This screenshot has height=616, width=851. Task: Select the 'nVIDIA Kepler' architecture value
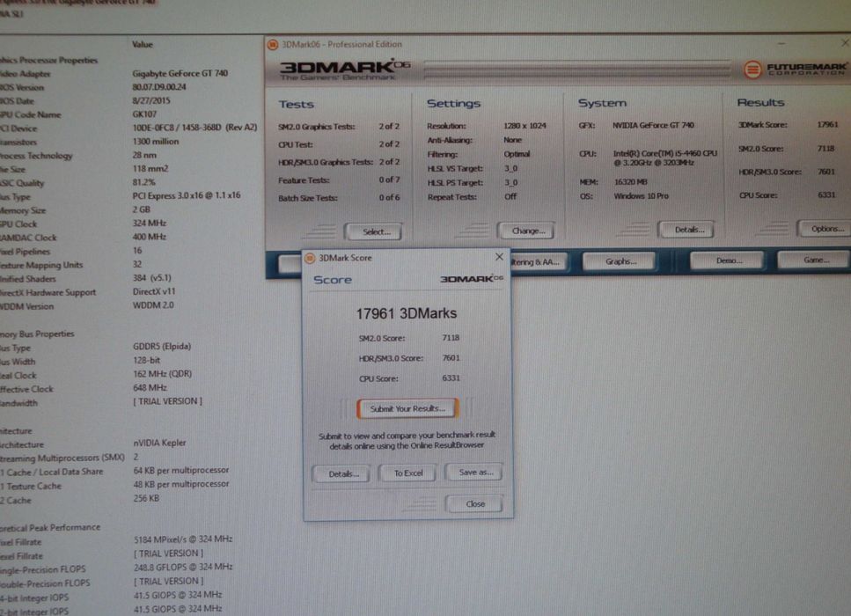click(159, 443)
